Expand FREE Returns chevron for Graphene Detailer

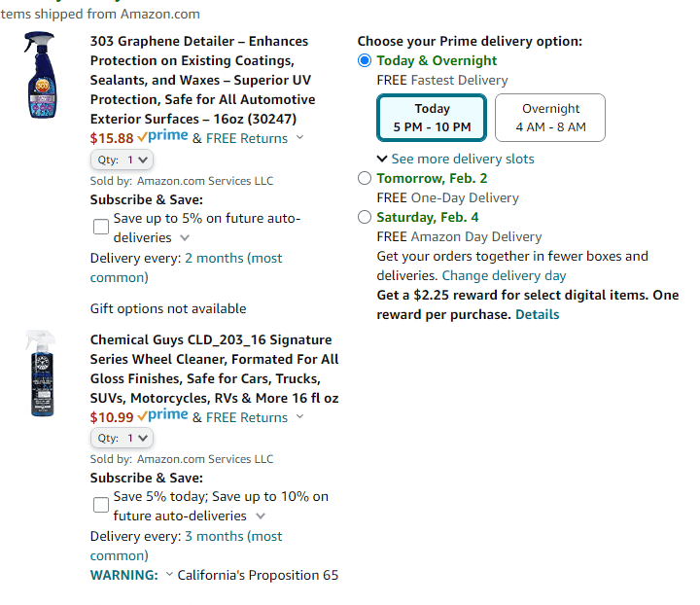point(300,137)
